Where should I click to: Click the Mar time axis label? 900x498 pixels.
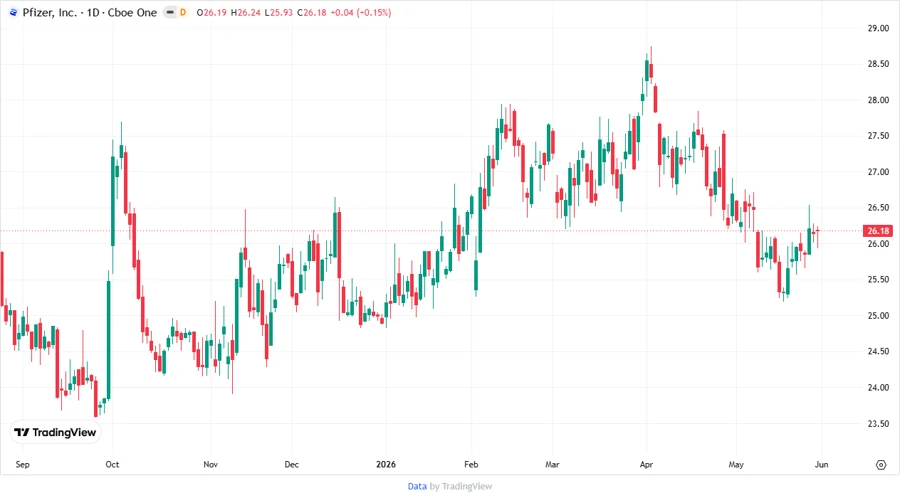(x=552, y=464)
